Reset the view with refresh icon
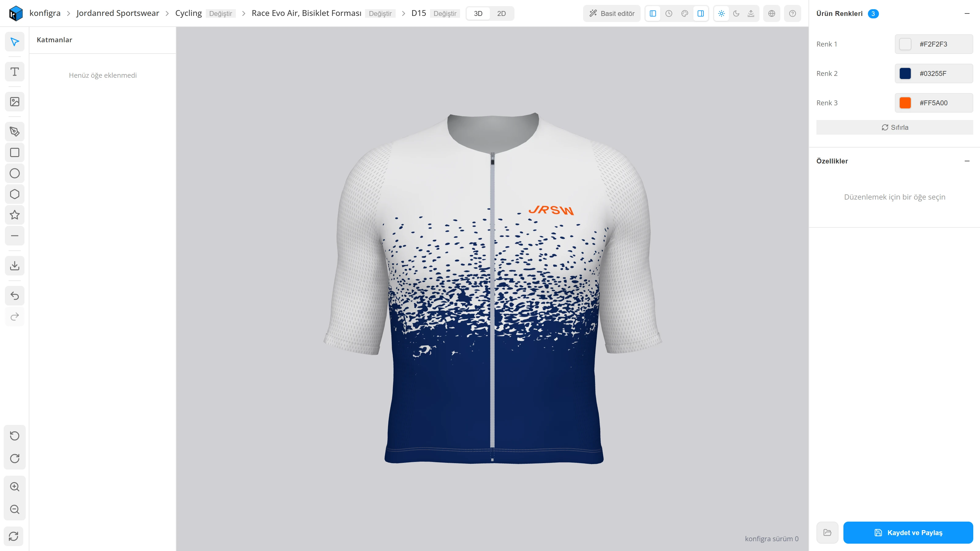The height and width of the screenshot is (551, 980). coord(14,537)
